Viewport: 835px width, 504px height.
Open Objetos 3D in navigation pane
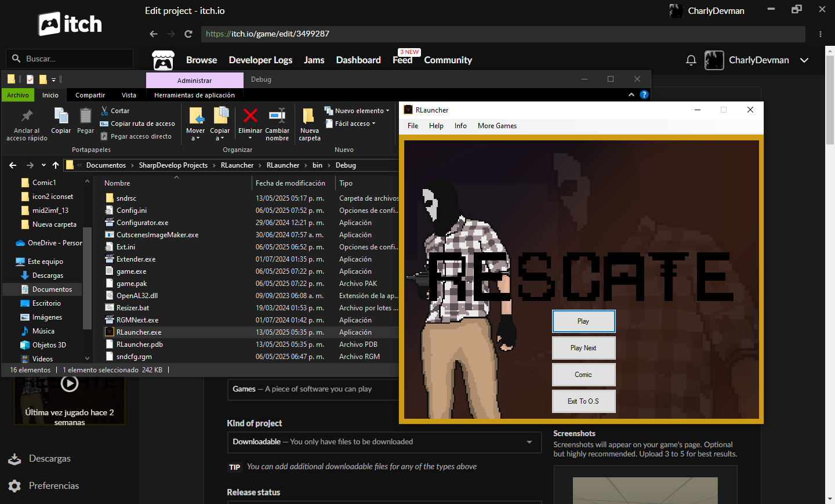(x=49, y=345)
